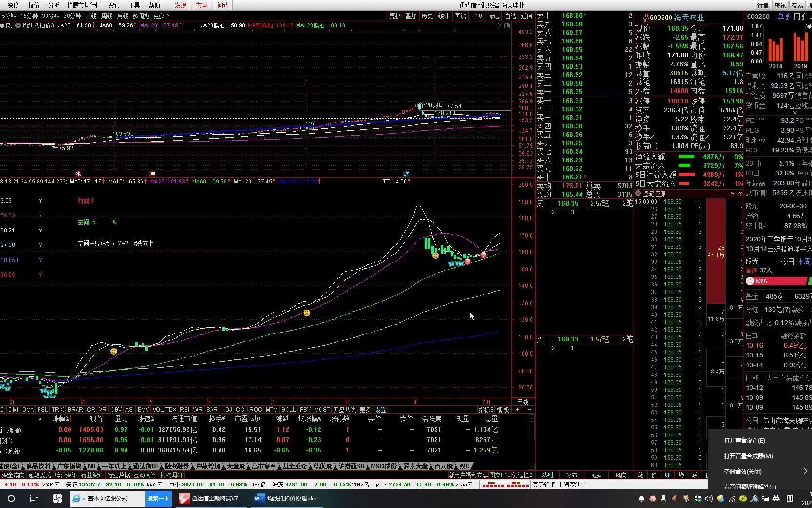
Task: Expand the 更多 periods list
Action: point(161,16)
